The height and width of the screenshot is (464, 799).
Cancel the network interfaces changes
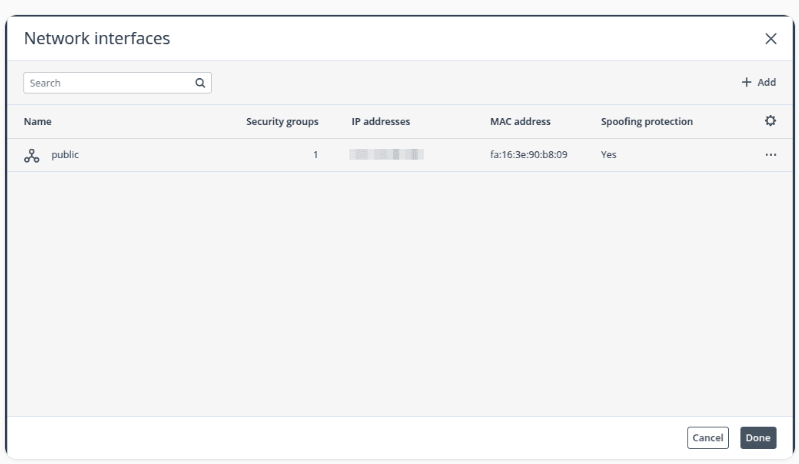[708, 438]
